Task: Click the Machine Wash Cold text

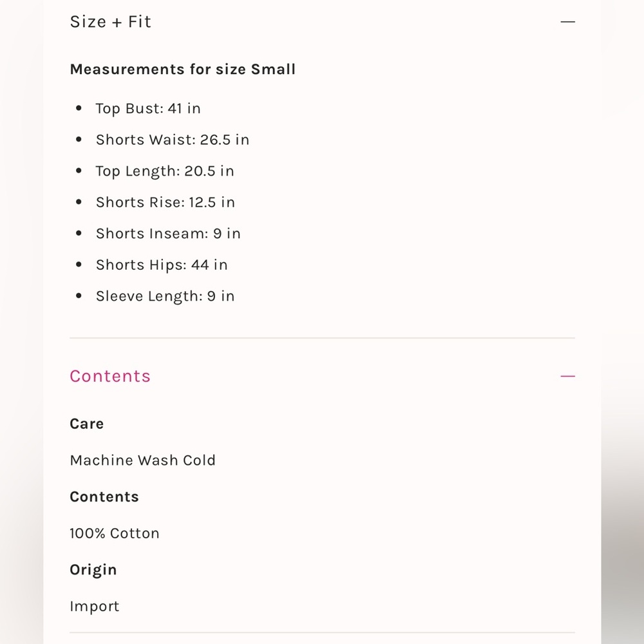Action: coord(142,460)
